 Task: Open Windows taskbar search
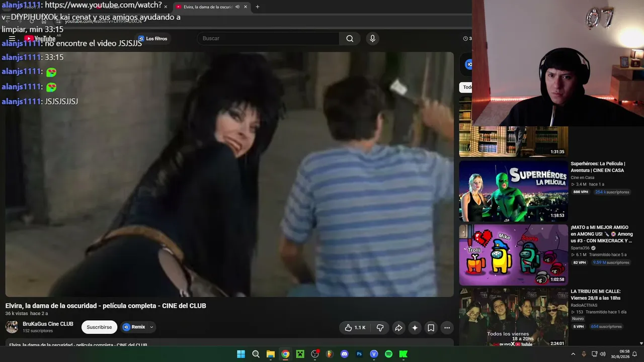[256, 354]
